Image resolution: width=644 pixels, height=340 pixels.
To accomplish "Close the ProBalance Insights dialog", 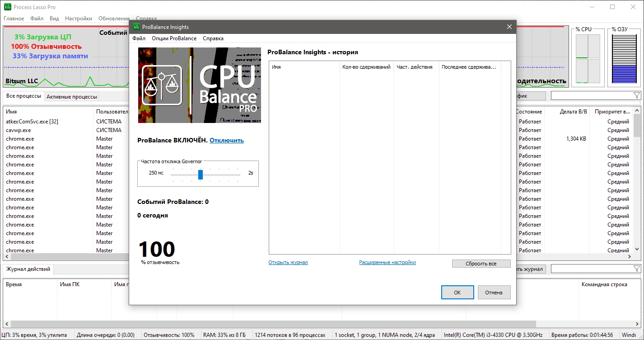I will pyautogui.click(x=509, y=27).
